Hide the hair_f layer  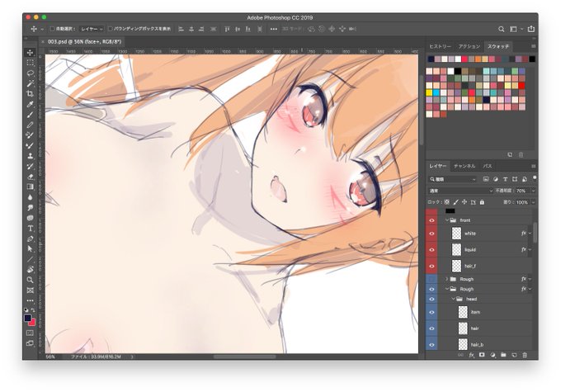point(431,266)
